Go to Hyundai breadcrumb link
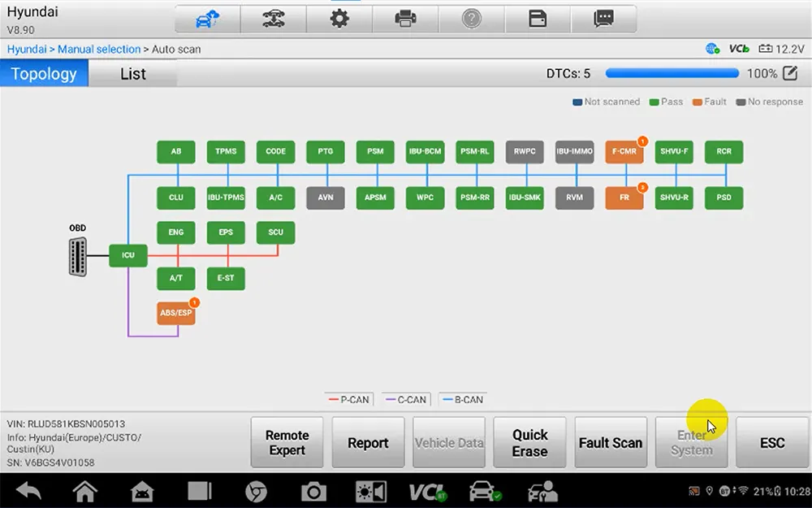The image size is (812, 508). (x=27, y=50)
